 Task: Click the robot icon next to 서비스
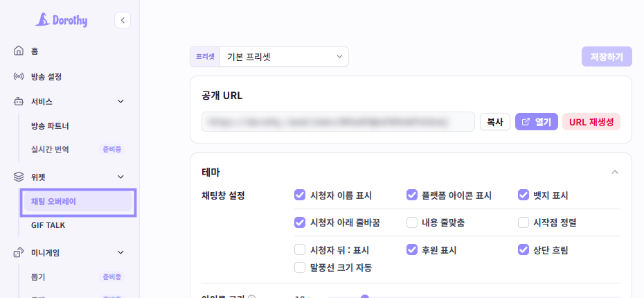coord(19,101)
